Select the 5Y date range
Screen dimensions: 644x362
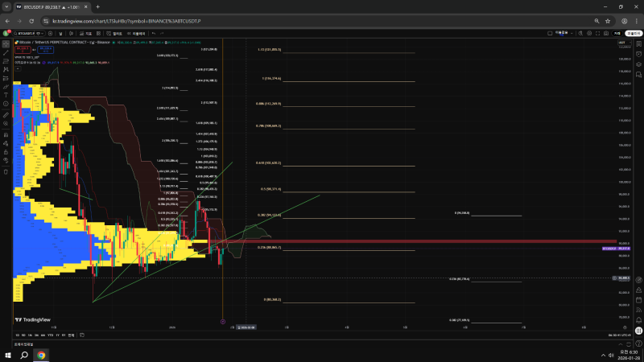pyautogui.click(x=64, y=335)
